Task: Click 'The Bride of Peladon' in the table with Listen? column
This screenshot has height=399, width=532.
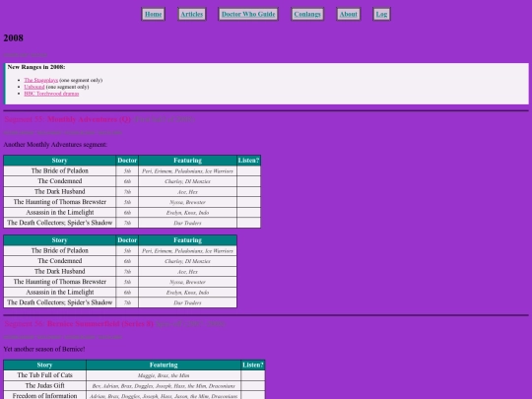Action: tap(60, 171)
